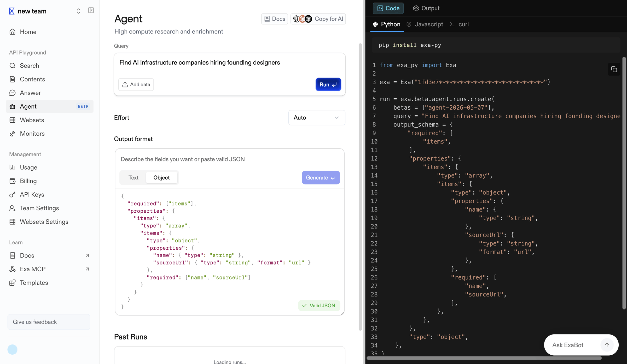Click the BETA badge on Agent

coord(83,106)
